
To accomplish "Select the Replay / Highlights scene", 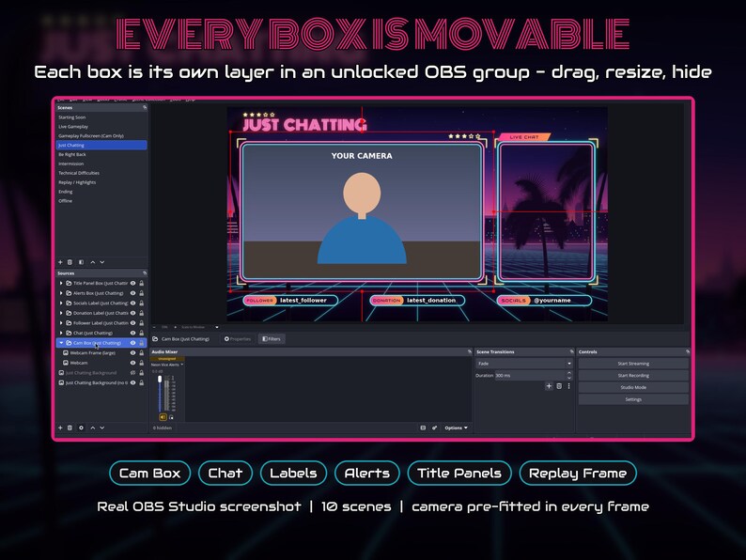I will click(x=101, y=182).
